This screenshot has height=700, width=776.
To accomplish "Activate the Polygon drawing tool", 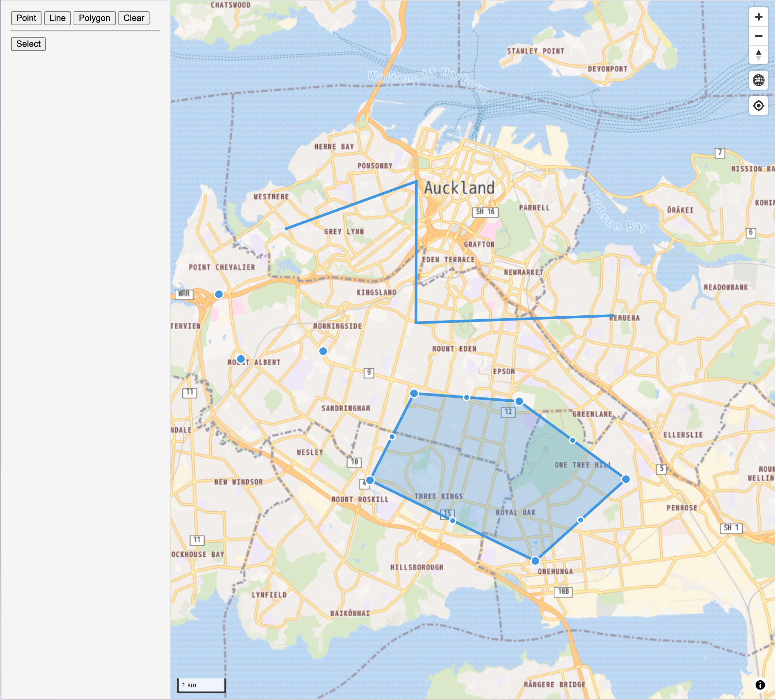I will (x=94, y=18).
